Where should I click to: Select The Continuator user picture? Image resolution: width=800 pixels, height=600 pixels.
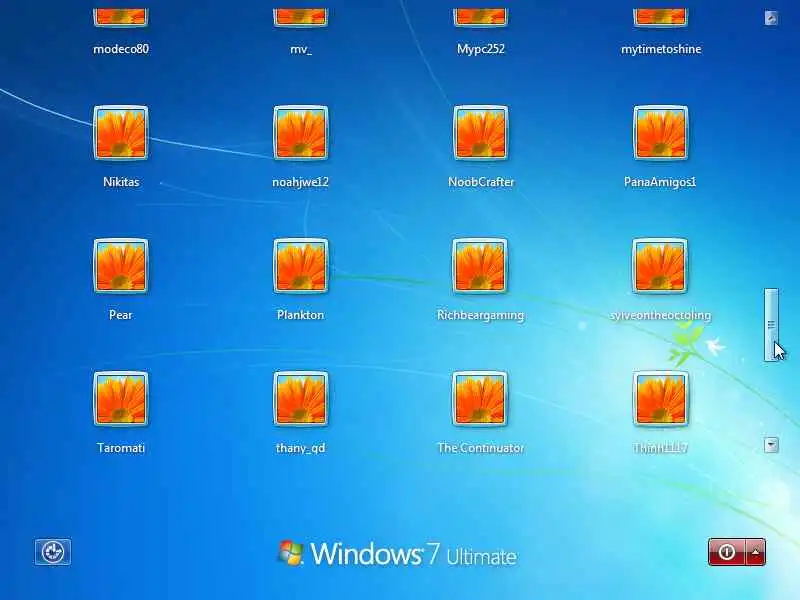[x=480, y=398]
